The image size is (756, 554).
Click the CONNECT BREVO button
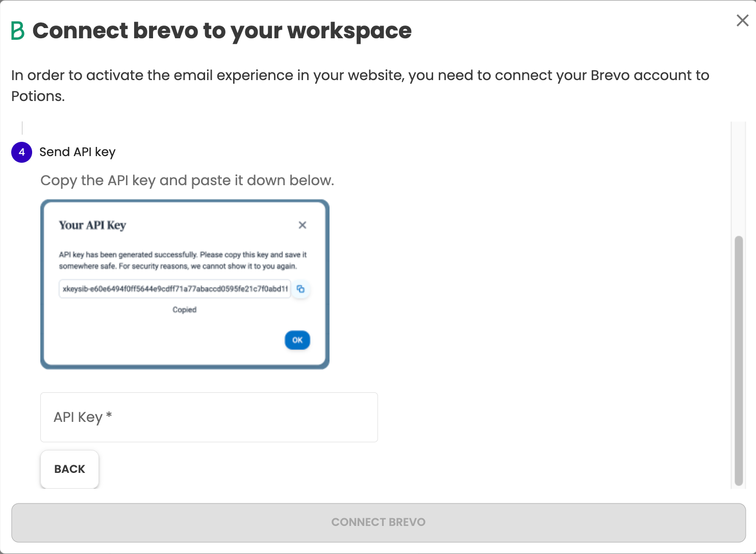pos(379,522)
